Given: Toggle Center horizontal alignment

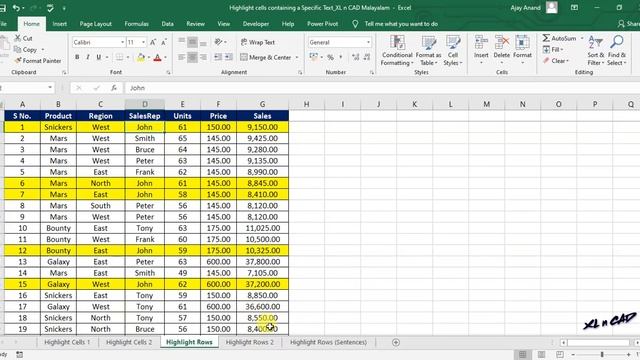Looking at the screenshot, I should 192,57.
